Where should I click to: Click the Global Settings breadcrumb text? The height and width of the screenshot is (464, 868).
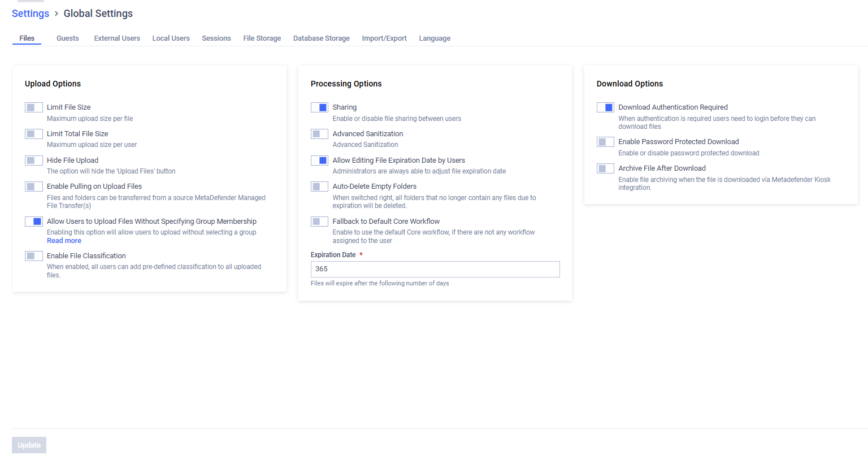click(98, 14)
